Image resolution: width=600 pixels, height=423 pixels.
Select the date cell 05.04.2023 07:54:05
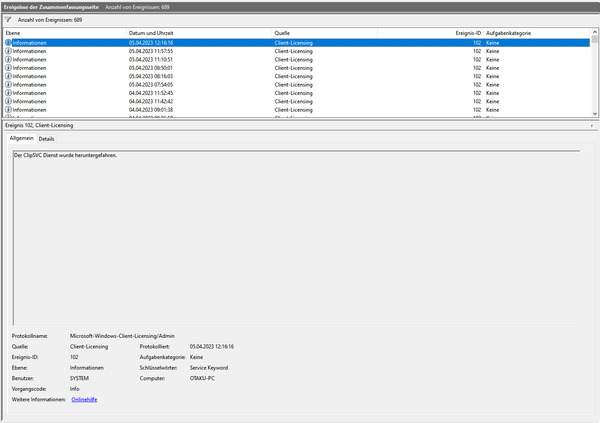(x=151, y=85)
